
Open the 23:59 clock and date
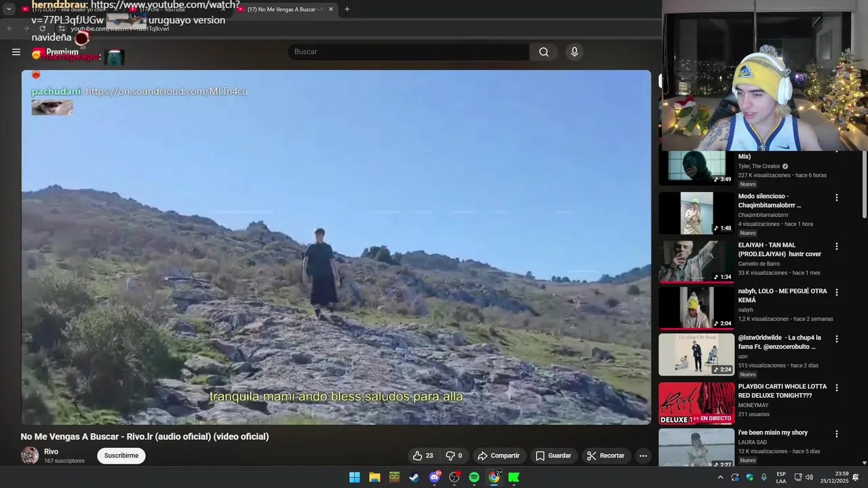[x=834, y=477]
